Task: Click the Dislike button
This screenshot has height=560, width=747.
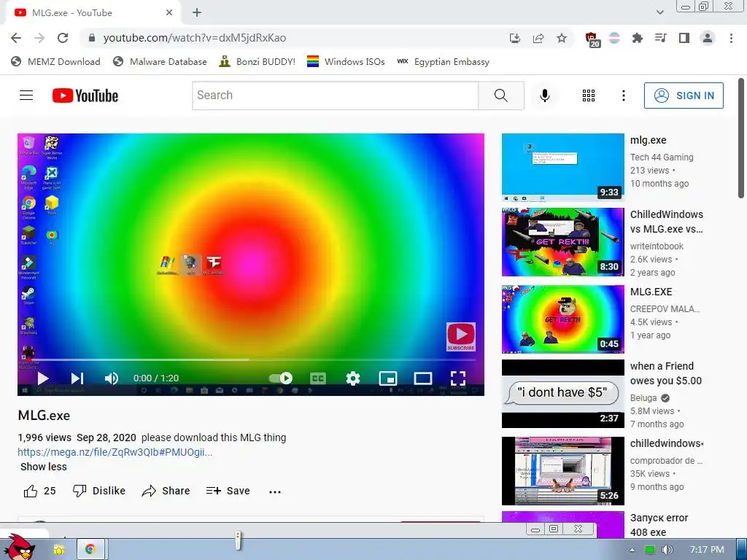Action: click(99, 491)
